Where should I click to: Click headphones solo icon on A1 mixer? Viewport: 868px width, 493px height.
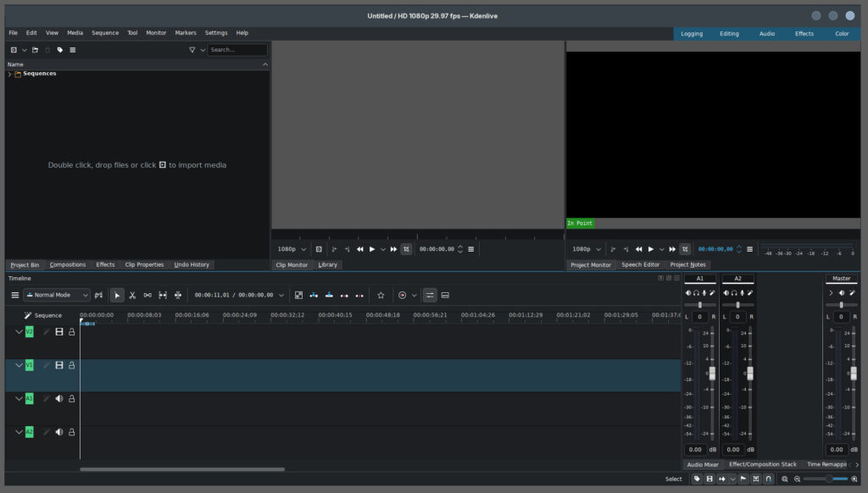coord(696,292)
